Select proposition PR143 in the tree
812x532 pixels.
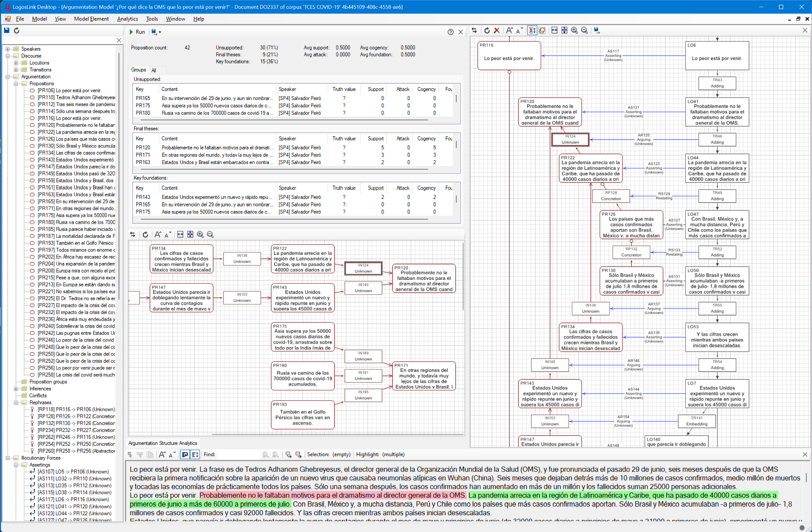coord(76,160)
